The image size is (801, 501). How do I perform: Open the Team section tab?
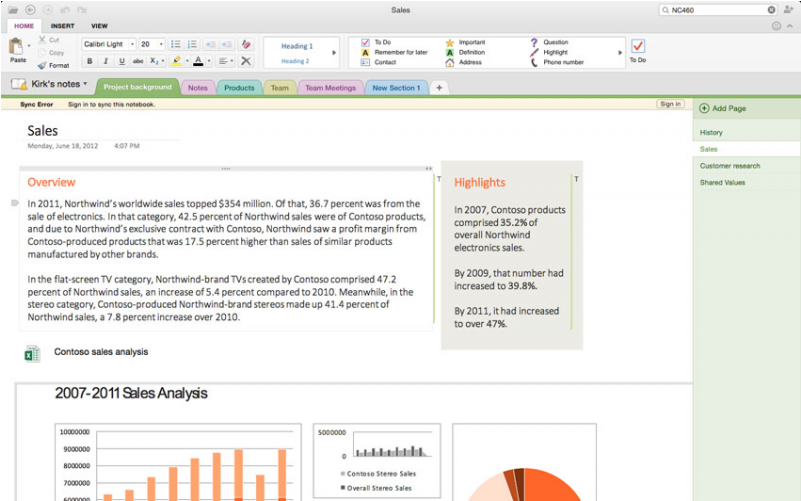(279, 88)
